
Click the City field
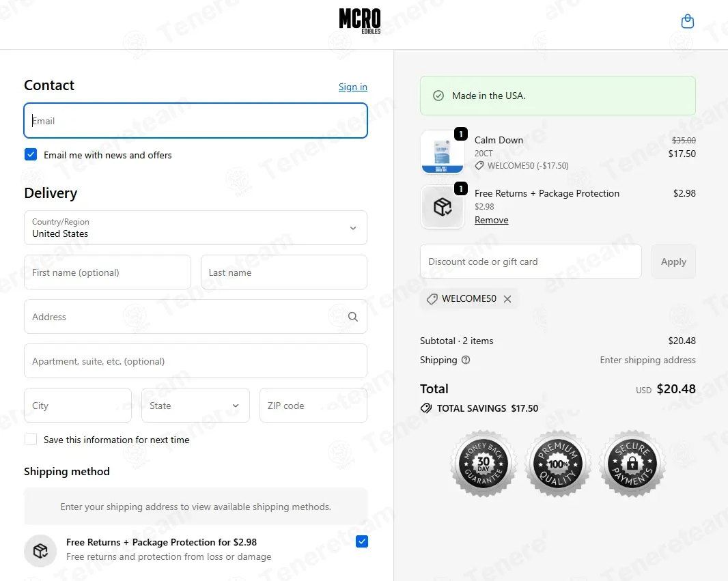[x=78, y=406]
